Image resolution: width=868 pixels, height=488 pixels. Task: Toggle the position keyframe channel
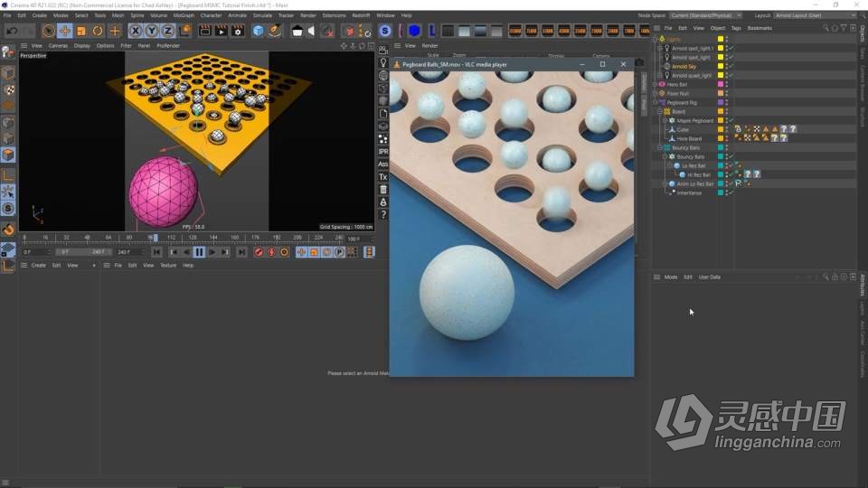pos(301,252)
